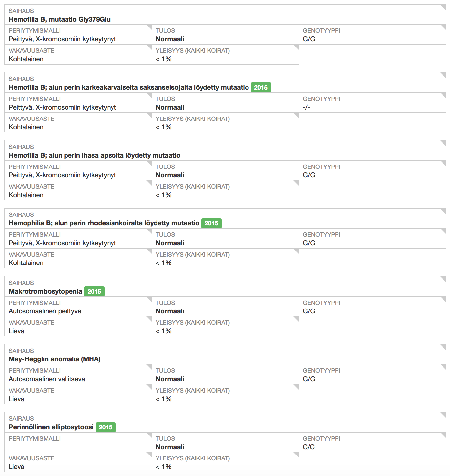Click the C/C genotype value
The image size is (450, 476).
point(309,447)
